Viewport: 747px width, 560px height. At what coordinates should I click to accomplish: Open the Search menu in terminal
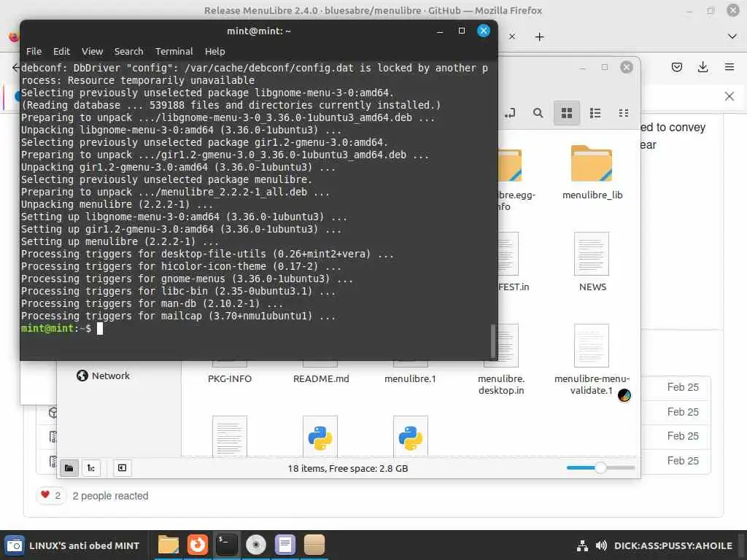pos(128,52)
